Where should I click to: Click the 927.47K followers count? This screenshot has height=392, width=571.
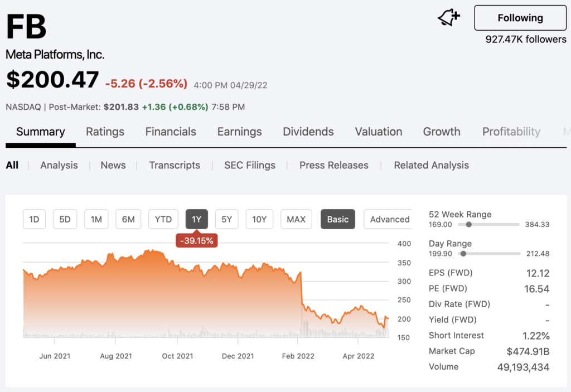point(526,40)
